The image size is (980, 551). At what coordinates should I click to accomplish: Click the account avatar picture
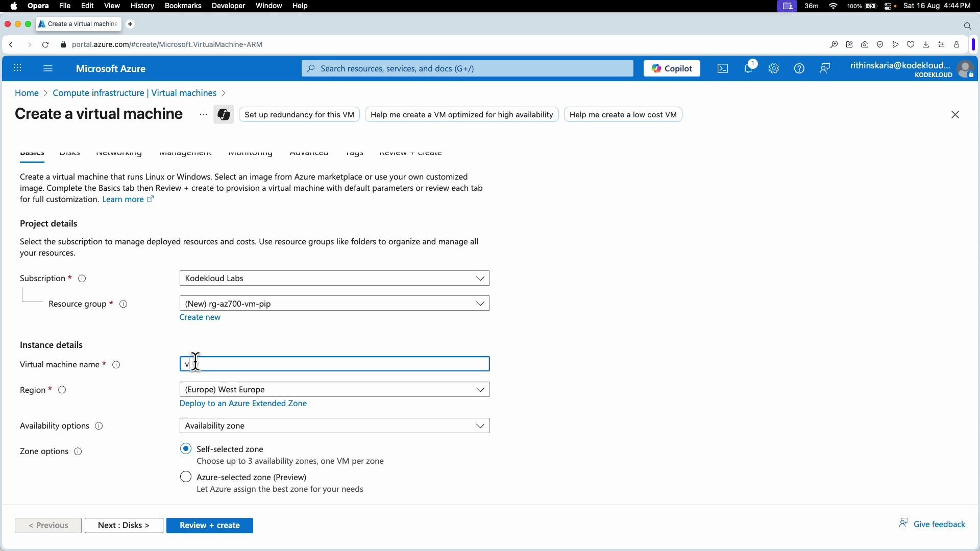(x=965, y=69)
